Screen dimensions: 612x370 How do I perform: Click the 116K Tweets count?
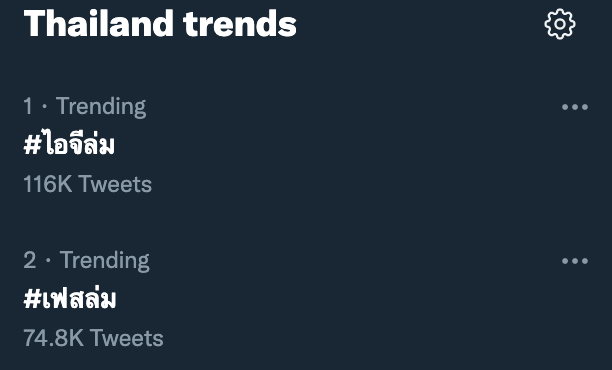click(x=87, y=184)
